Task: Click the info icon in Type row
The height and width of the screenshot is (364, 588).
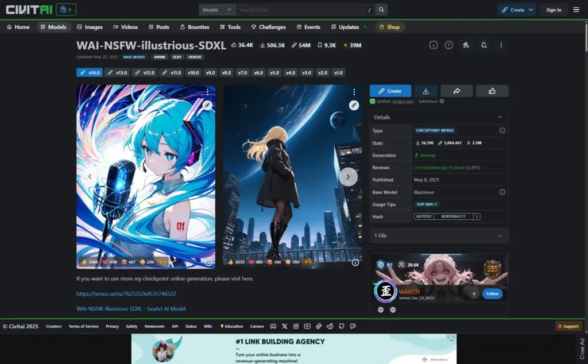Action: click(502, 130)
